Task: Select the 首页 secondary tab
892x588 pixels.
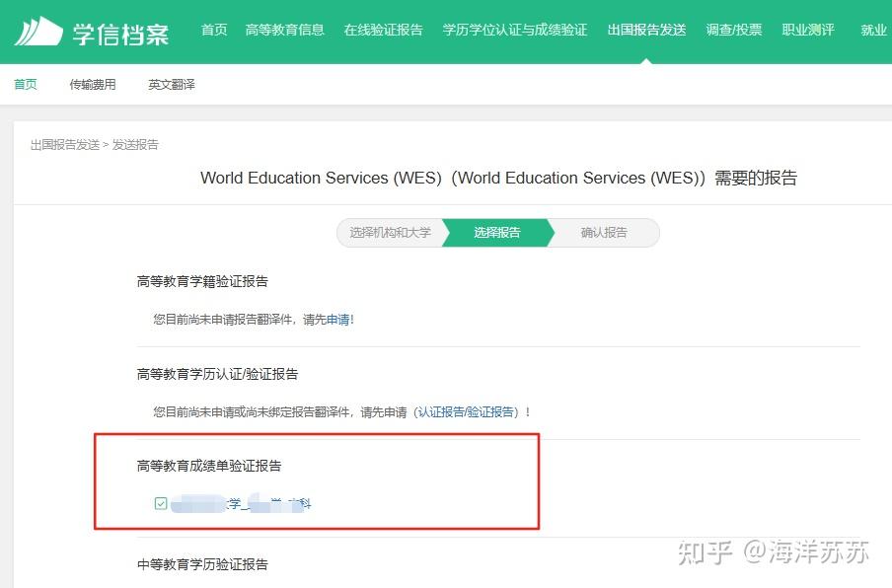Action: [x=25, y=85]
